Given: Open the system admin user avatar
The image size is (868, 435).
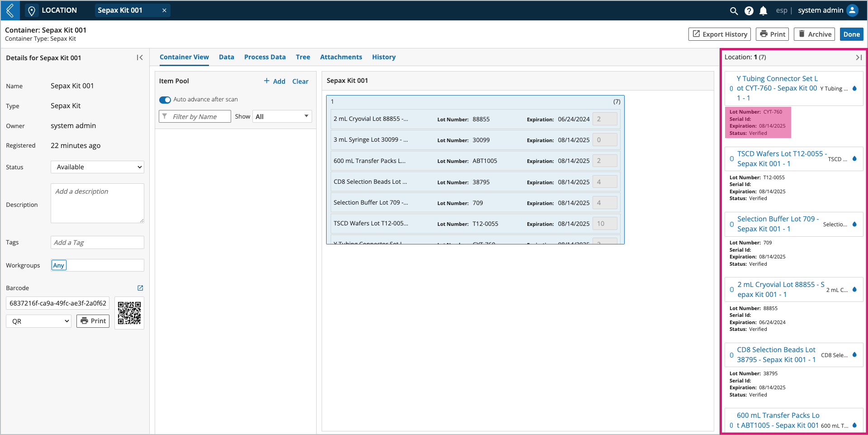Looking at the screenshot, I should point(852,10).
